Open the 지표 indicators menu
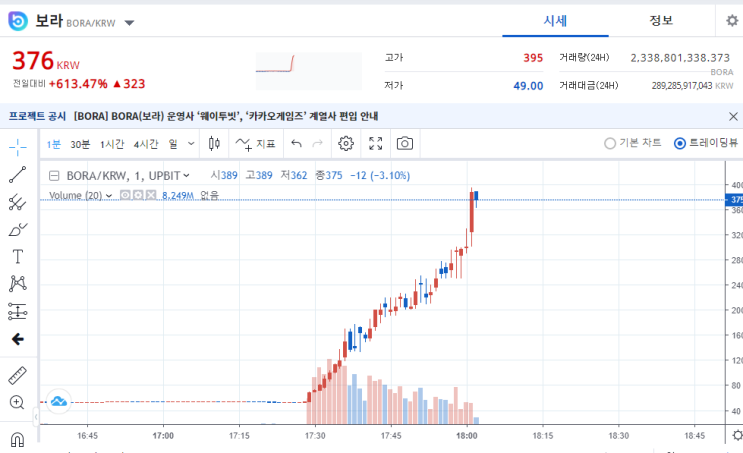 pos(255,144)
